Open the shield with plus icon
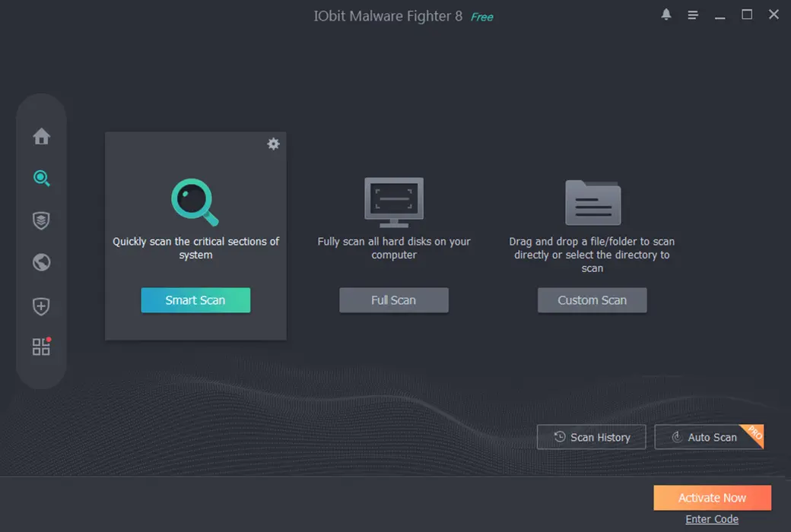Viewport: 791px width, 532px height. click(x=41, y=306)
